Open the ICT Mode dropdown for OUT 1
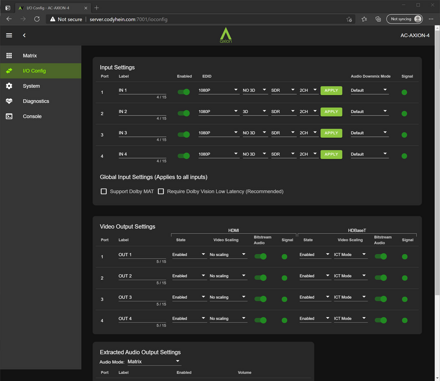The image size is (440, 381). tap(350, 255)
